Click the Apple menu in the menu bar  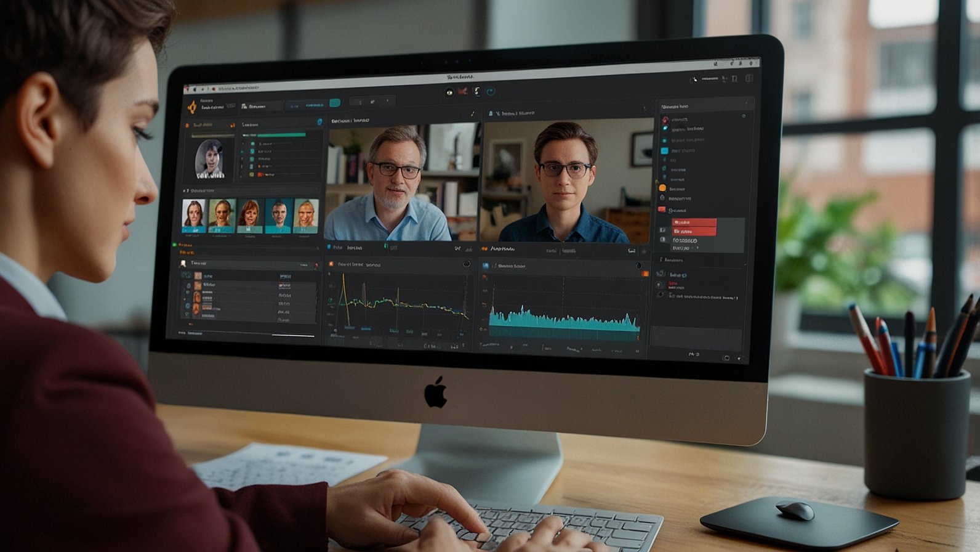188,89
